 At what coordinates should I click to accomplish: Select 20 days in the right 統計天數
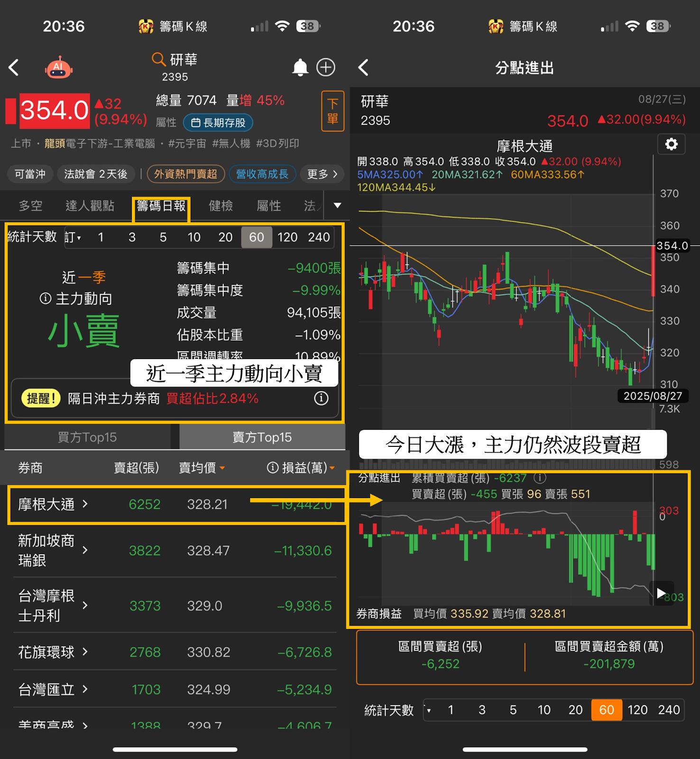[575, 710]
